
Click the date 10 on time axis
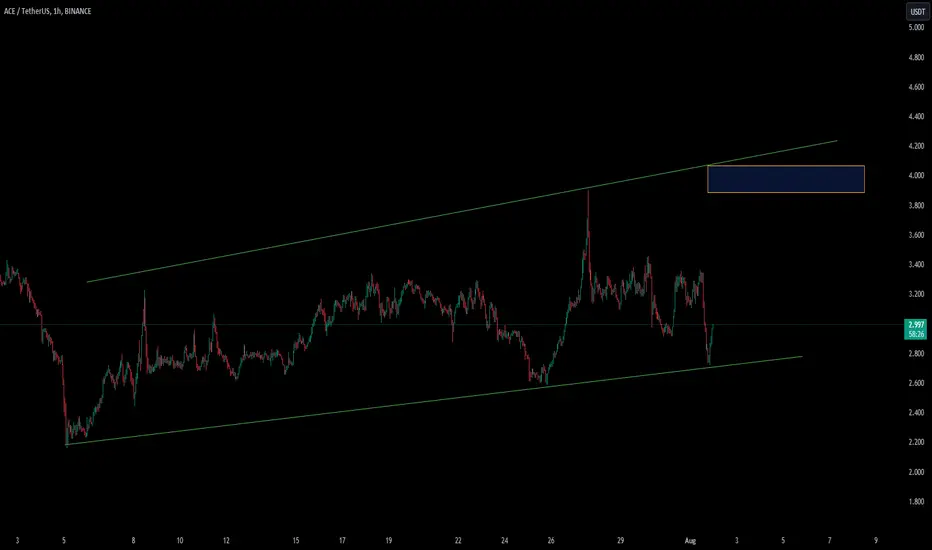[x=180, y=540]
